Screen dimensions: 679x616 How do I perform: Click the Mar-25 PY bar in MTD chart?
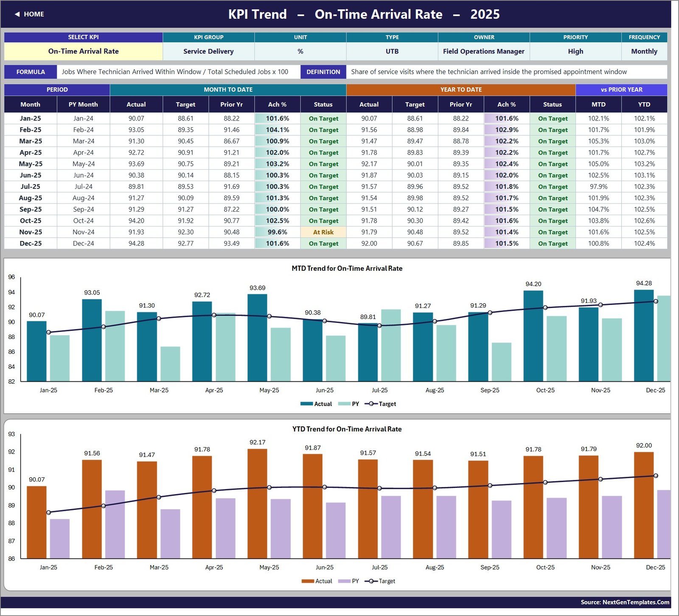(170, 364)
